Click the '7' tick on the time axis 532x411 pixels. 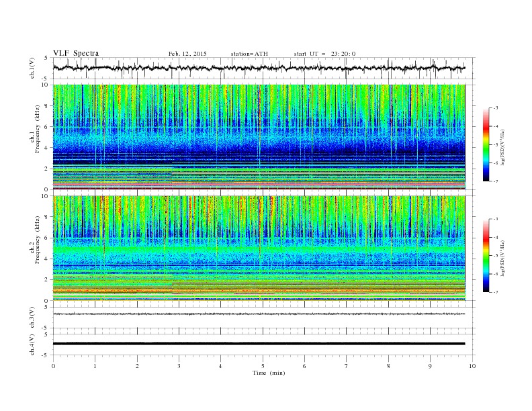tap(347, 366)
